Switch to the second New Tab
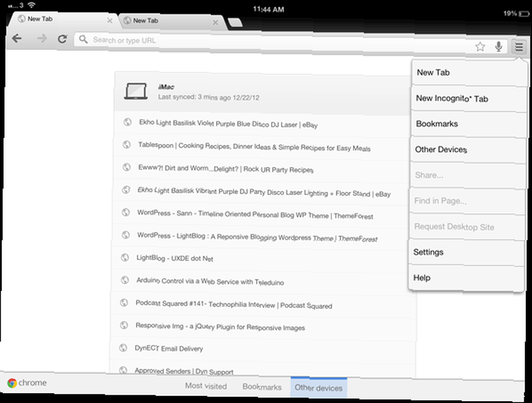Screen dimensions: 532x403 click(171, 21)
